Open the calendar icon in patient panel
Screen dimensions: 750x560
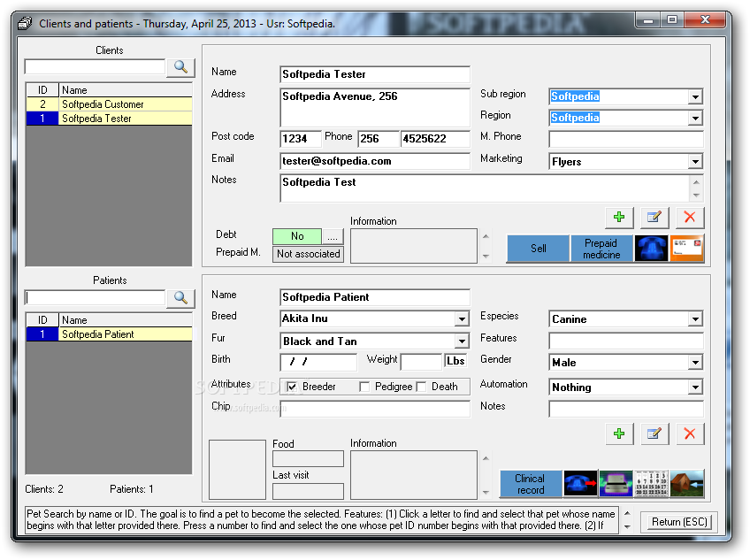[651, 483]
